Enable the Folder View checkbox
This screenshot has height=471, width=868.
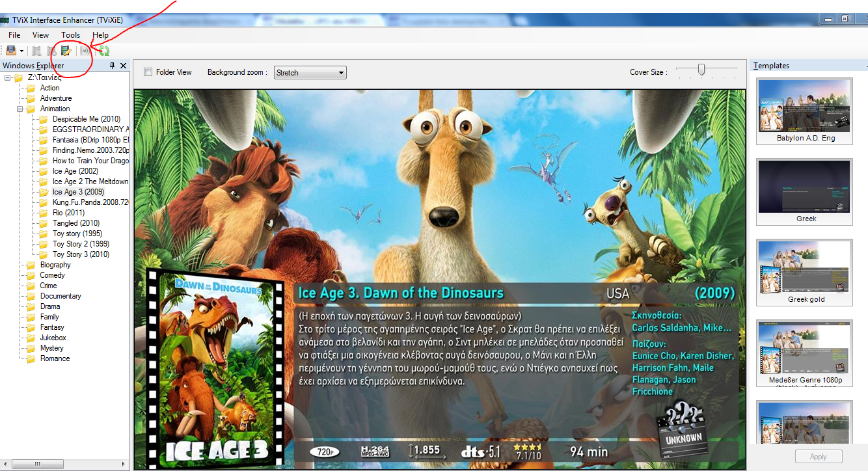pos(148,72)
